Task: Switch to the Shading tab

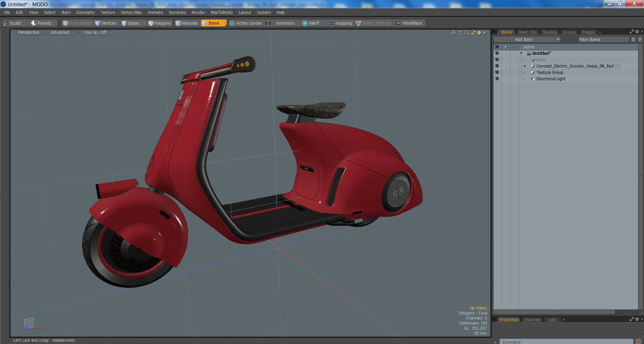Action: (549, 32)
